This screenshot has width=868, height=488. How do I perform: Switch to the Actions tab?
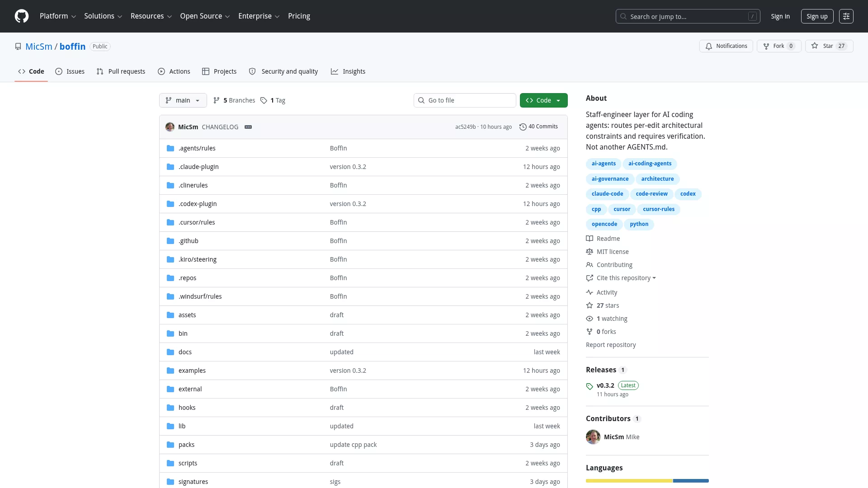coord(174,71)
